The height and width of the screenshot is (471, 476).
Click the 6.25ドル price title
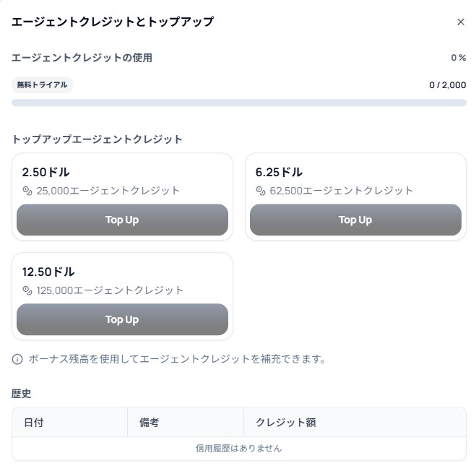(279, 173)
